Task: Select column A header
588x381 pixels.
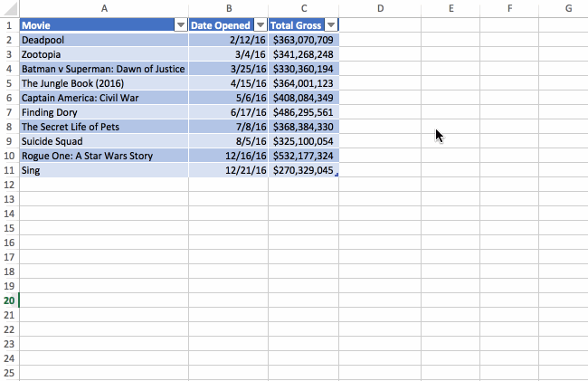Action: pyautogui.click(x=104, y=8)
